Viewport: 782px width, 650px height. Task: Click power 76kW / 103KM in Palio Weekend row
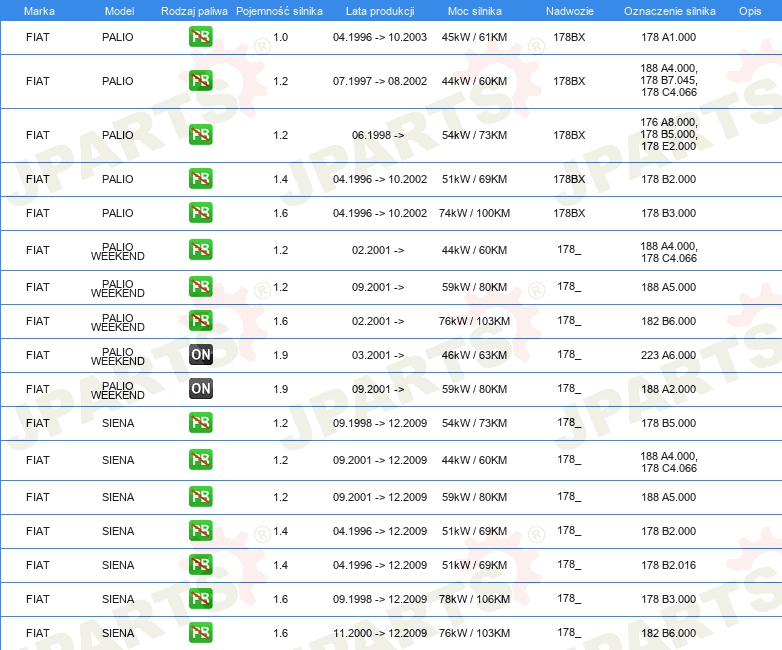point(474,321)
